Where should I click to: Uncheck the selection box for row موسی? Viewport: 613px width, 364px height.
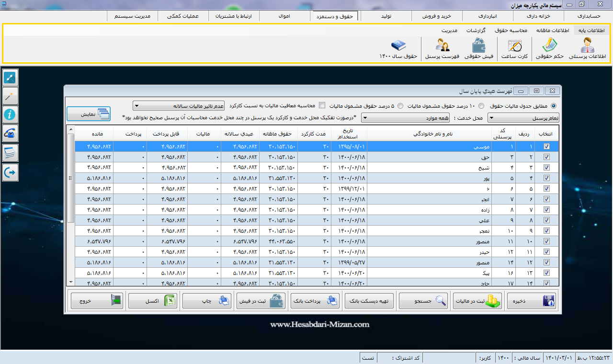coord(546,147)
